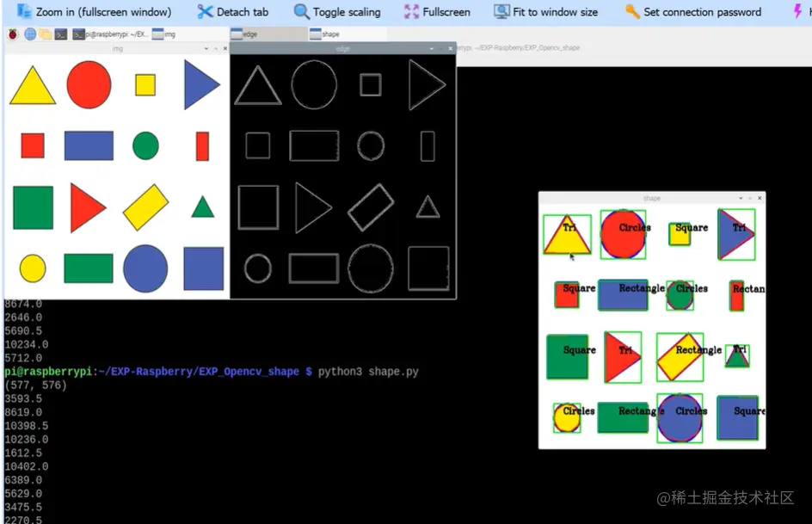
Task: Click the '10402.0' value in the terminal
Action: [27, 466]
